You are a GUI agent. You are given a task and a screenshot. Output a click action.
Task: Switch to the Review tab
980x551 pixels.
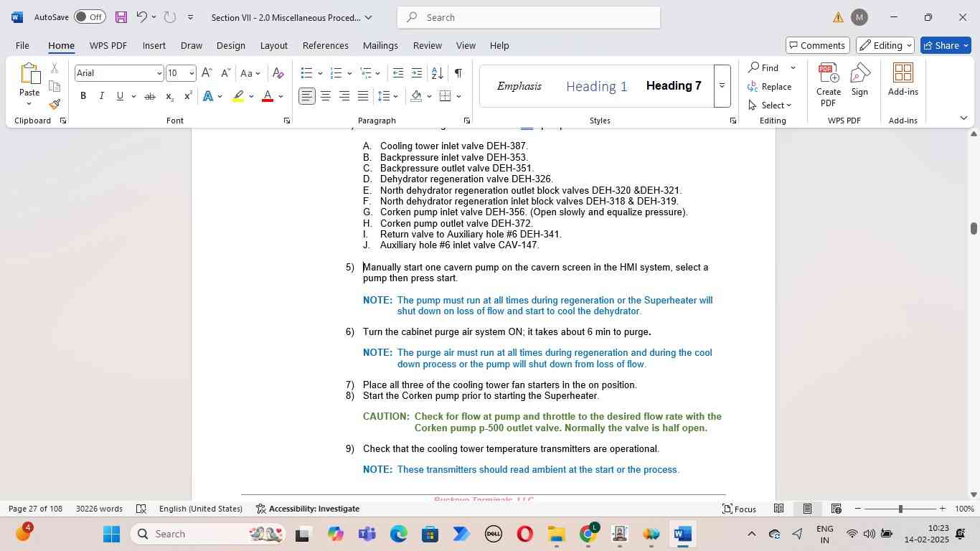pyautogui.click(x=427, y=45)
